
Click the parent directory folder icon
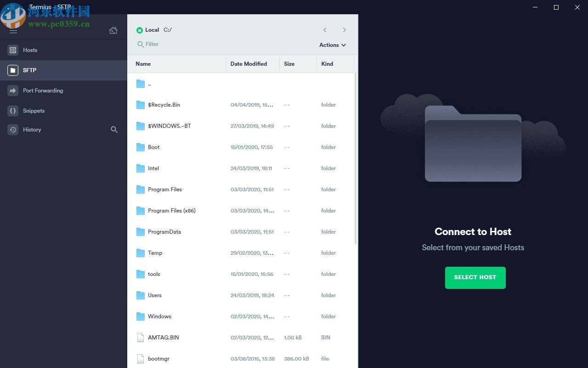pos(141,84)
